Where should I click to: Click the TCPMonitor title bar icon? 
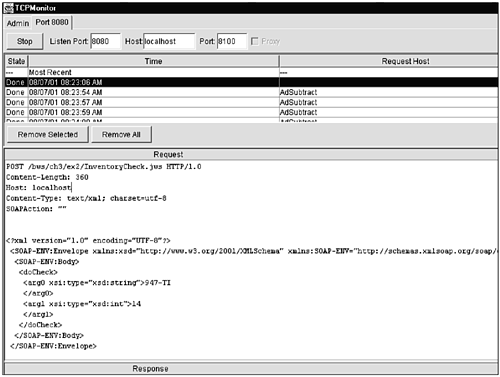pyautogui.click(x=8, y=8)
